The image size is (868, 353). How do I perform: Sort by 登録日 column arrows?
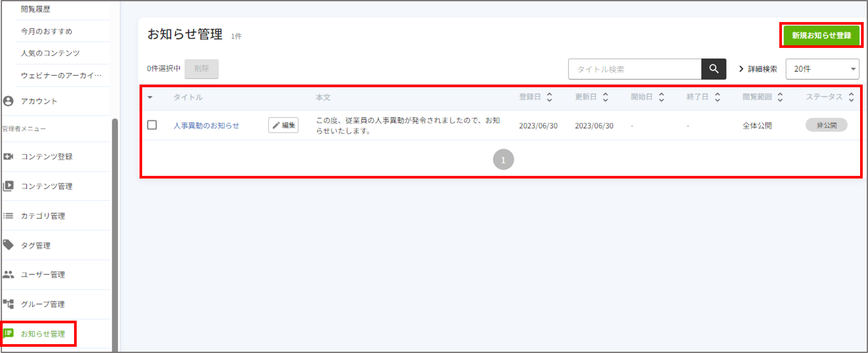pos(549,97)
